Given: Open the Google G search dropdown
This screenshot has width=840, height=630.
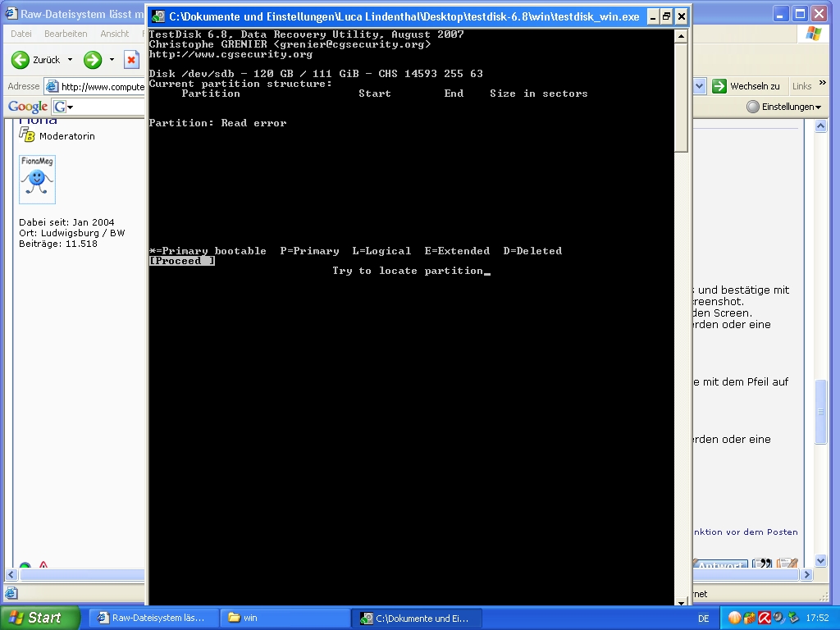Looking at the screenshot, I should coord(62,107).
